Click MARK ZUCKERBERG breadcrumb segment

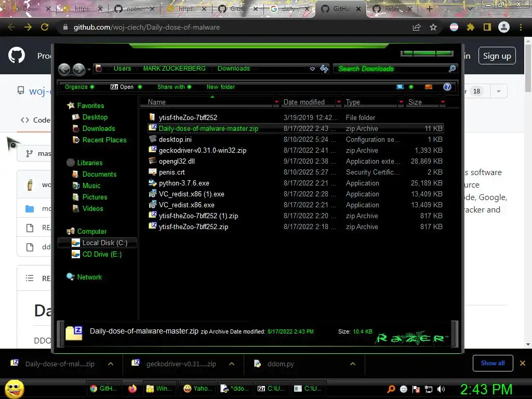tap(175, 68)
